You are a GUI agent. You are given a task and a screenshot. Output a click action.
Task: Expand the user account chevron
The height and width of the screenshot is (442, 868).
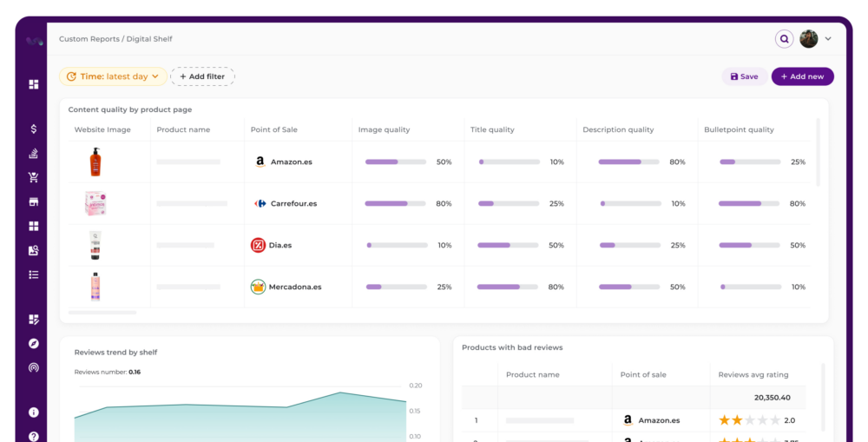pyautogui.click(x=828, y=39)
